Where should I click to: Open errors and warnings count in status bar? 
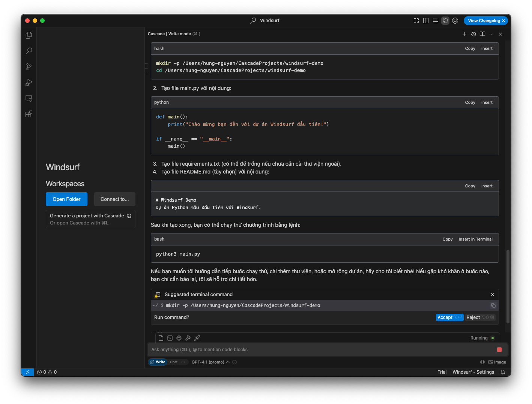coord(47,372)
